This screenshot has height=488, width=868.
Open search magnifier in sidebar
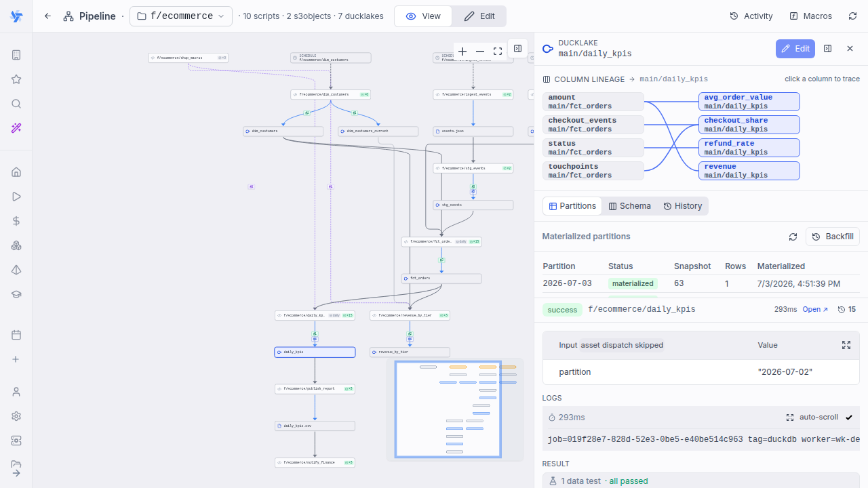[x=16, y=104]
